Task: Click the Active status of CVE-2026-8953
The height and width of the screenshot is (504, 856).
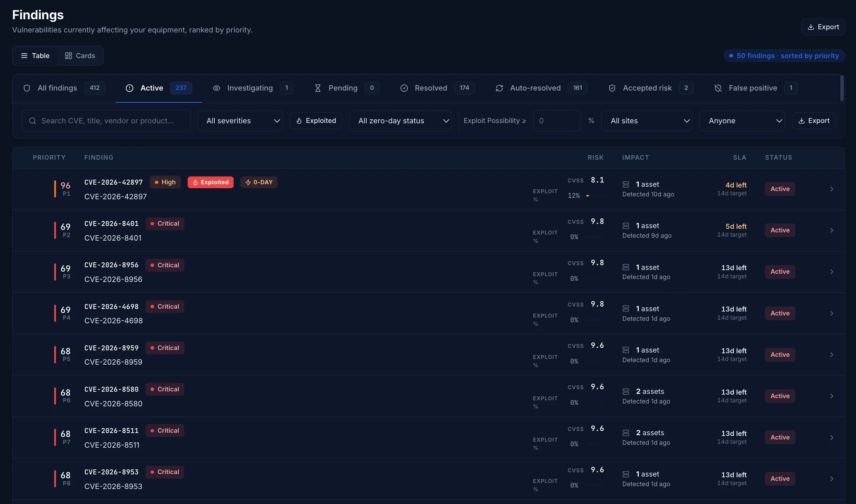Action: (x=780, y=479)
